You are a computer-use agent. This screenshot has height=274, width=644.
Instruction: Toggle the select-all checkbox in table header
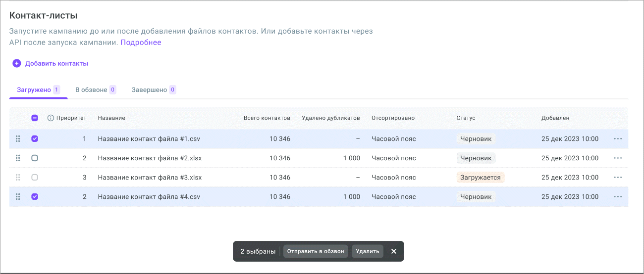[35, 118]
